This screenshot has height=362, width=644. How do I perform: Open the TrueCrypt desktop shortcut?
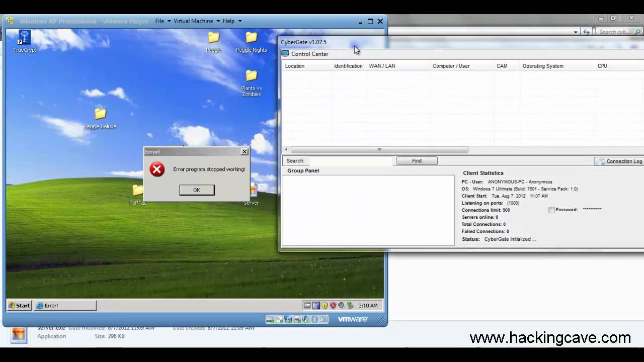(24, 41)
